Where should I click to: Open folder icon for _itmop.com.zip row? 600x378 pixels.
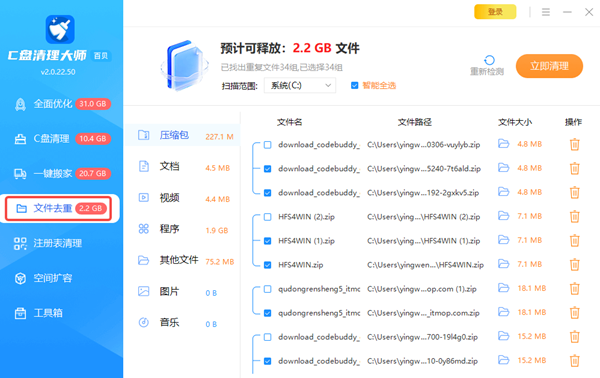503,312
